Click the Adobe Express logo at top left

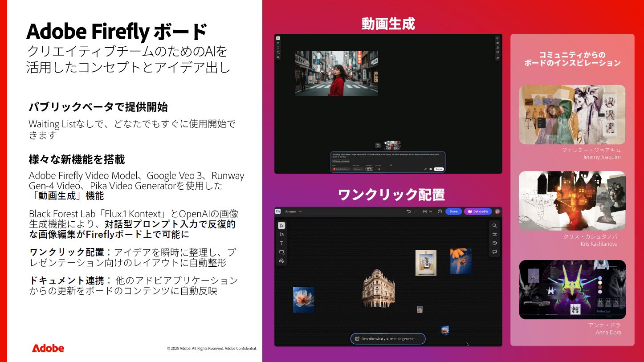279,212
